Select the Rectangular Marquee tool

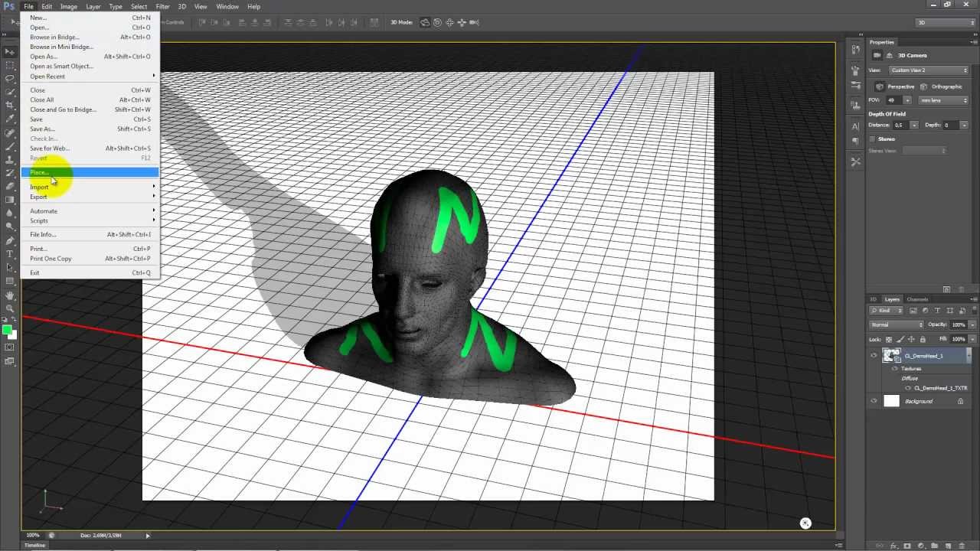pyautogui.click(x=9, y=65)
